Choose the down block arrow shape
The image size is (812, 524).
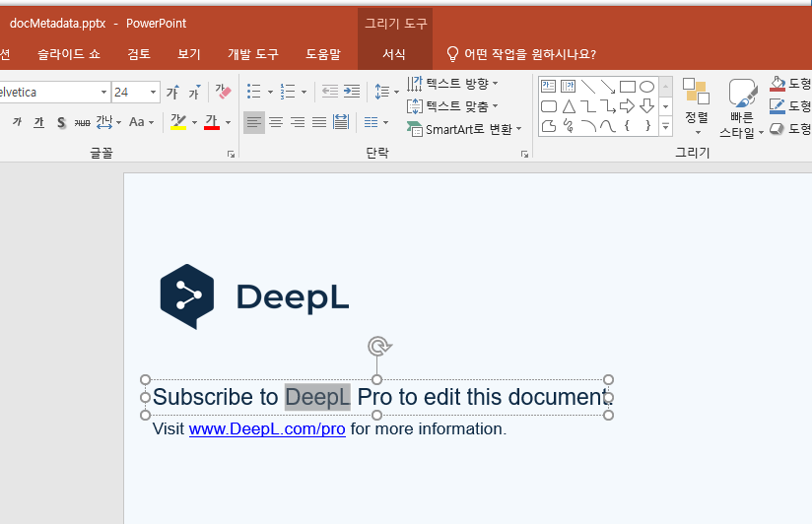(x=646, y=106)
